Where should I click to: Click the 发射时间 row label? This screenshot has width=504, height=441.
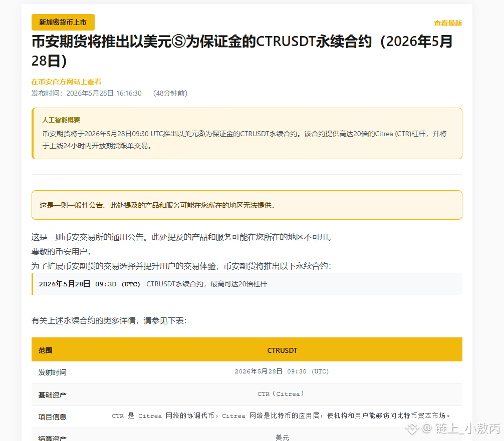tap(53, 372)
